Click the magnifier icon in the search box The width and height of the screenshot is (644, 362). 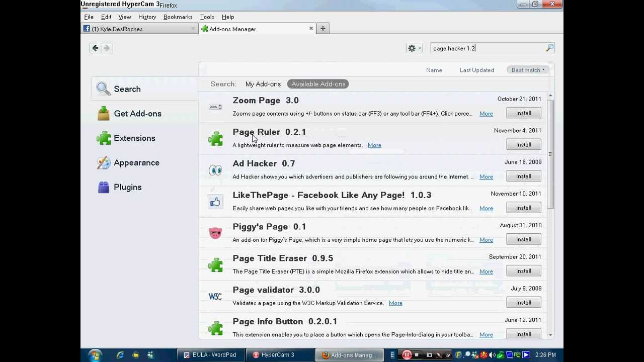click(x=549, y=48)
